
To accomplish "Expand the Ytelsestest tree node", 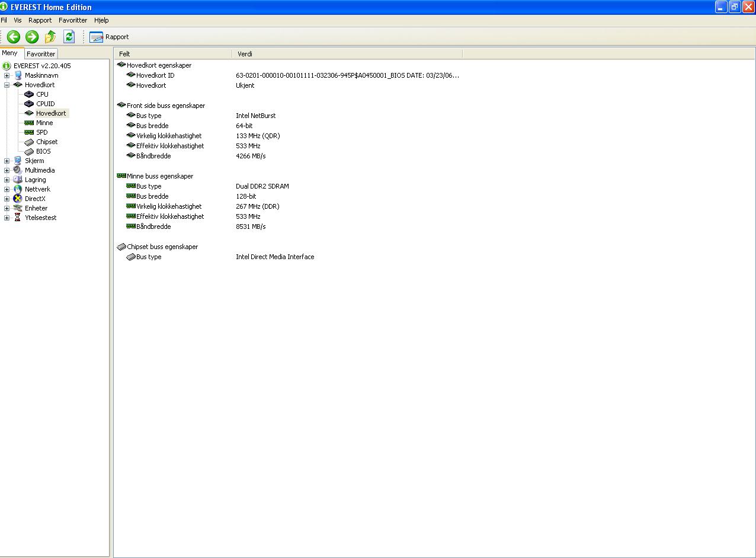I will [x=7, y=218].
